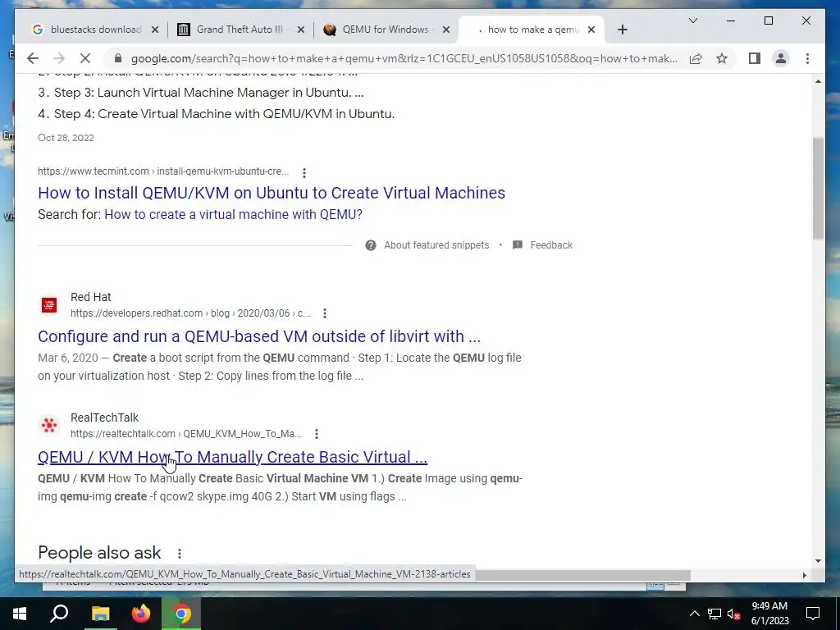
Task: Open File Explorer from taskbar
Action: click(x=100, y=614)
